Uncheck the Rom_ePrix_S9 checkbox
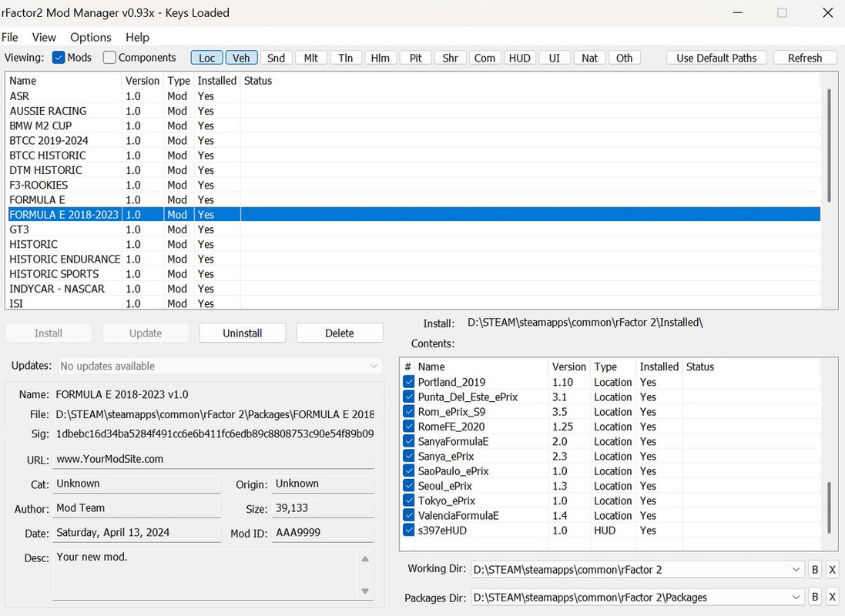This screenshot has width=845, height=616. 408,412
